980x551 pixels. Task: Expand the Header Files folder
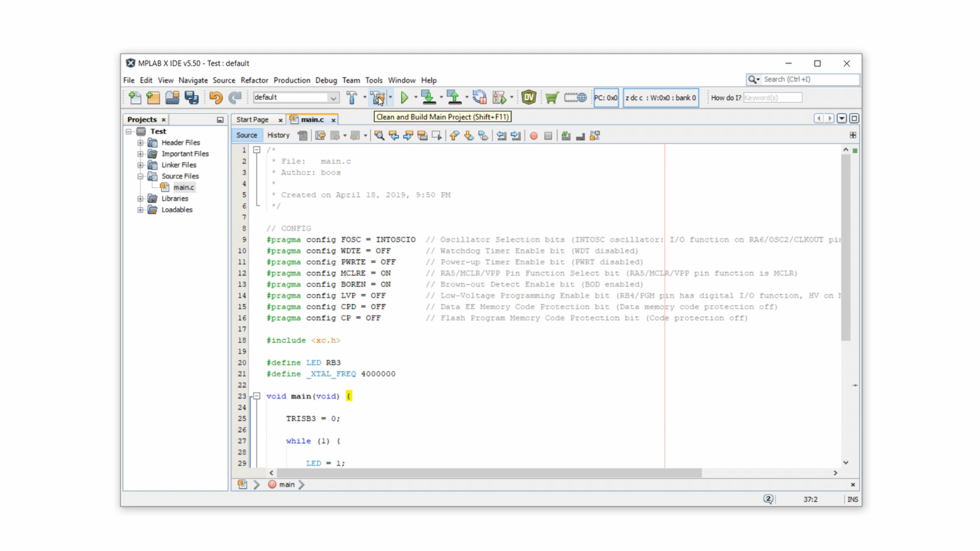point(140,143)
